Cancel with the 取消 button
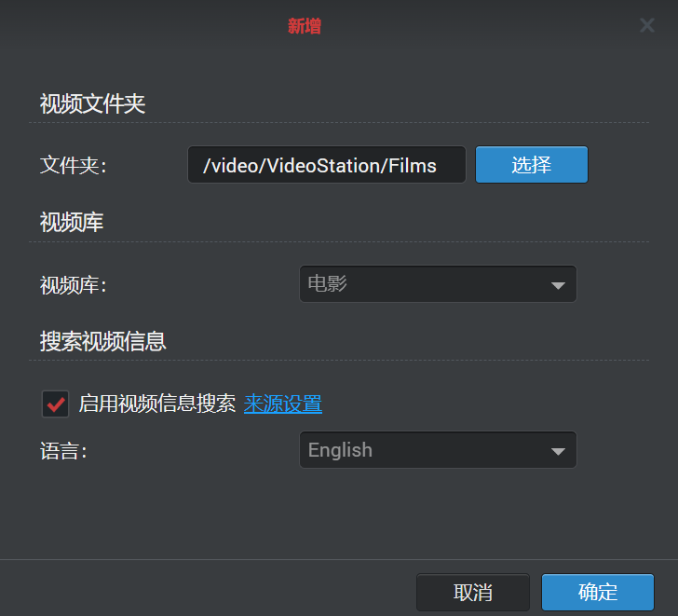Image resolution: width=678 pixels, height=616 pixels. pos(472,592)
